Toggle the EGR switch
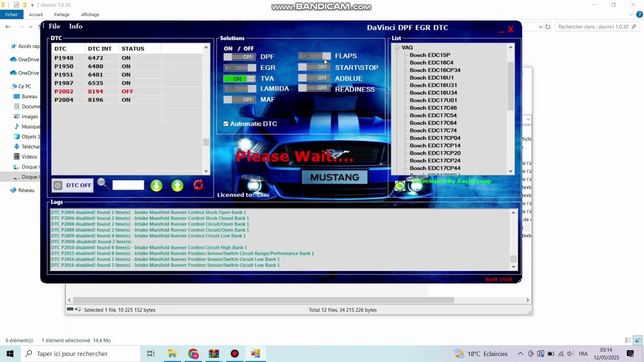The height and width of the screenshot is (362, 644). pyautogui.click(x=239, y=67)
